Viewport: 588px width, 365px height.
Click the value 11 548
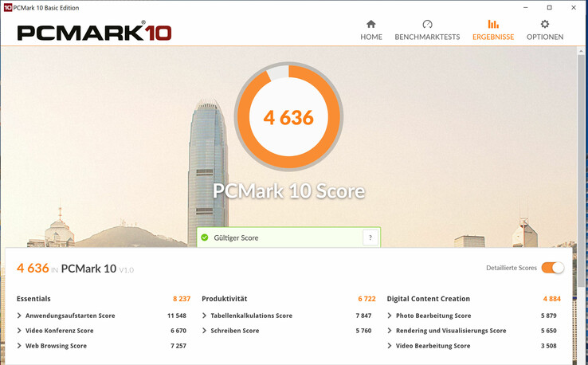177,316
